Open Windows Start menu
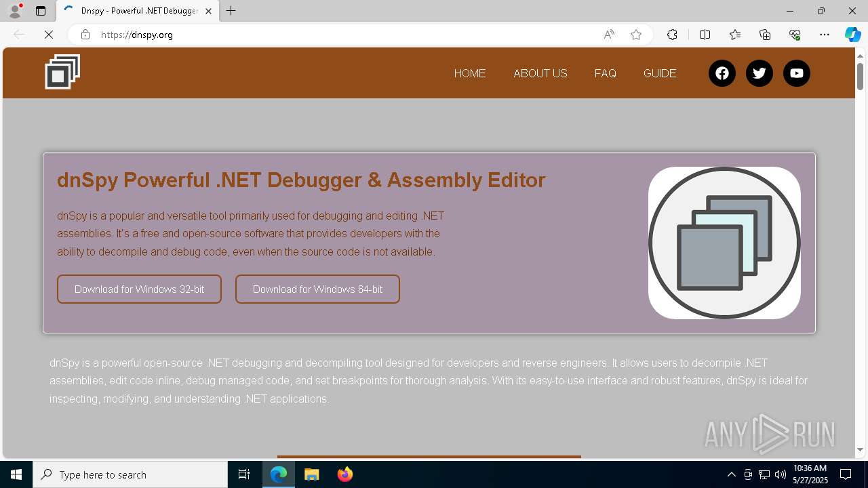Viewport: 868px width, 488px height. [x=16, y=474]
